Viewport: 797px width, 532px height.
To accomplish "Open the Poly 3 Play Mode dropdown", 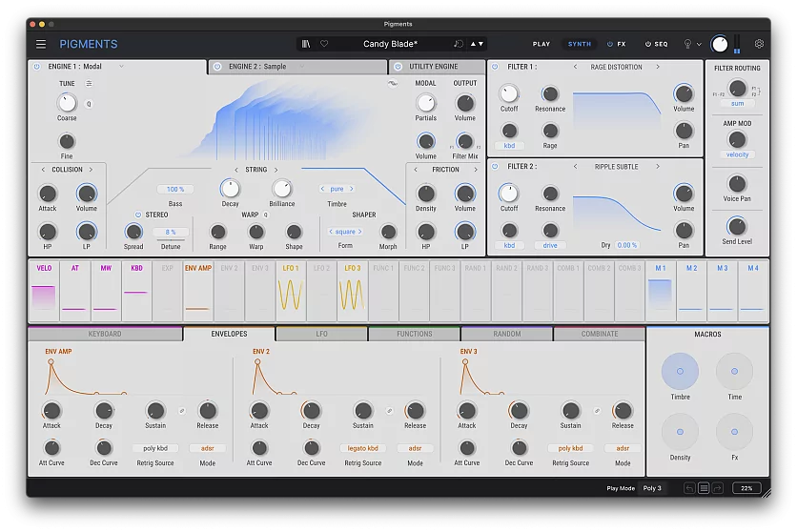I will click(653, 488).
